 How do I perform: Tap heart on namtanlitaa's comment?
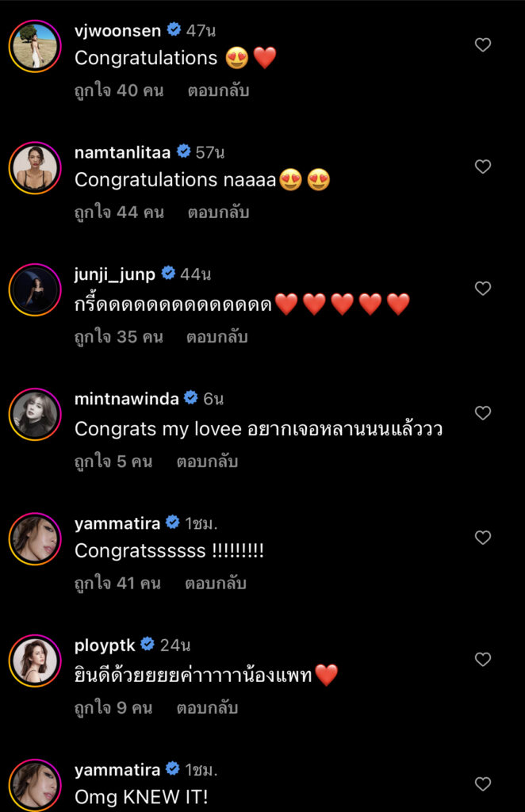coord(483,167)
